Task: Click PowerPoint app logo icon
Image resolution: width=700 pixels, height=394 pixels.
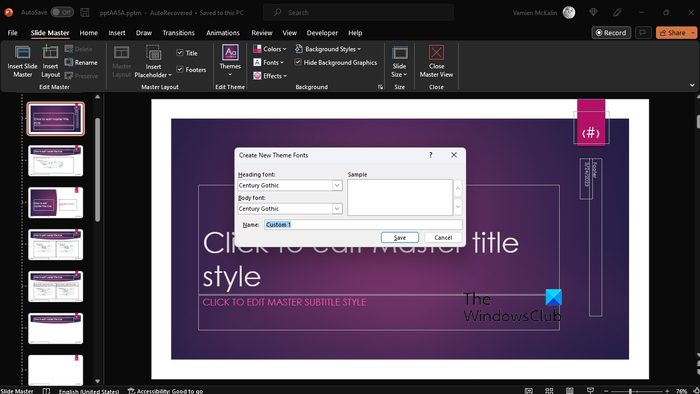Action: (8, 12)
